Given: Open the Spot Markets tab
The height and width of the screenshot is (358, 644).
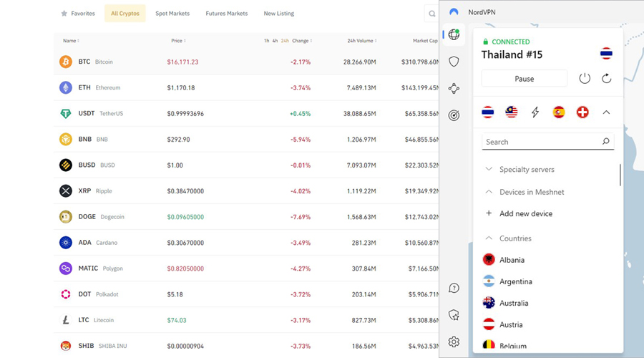Looking at the screenshot, I should pos(172,14).
